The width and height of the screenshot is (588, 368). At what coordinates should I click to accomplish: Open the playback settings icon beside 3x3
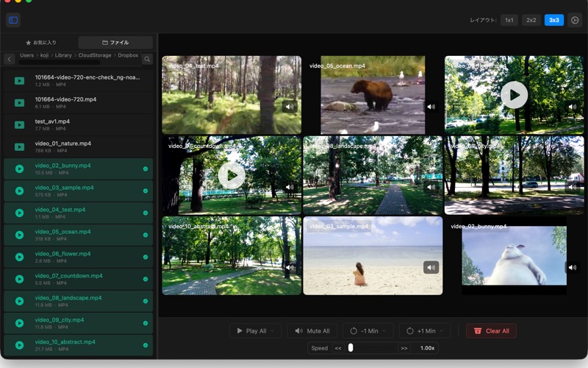click(575, 20)
